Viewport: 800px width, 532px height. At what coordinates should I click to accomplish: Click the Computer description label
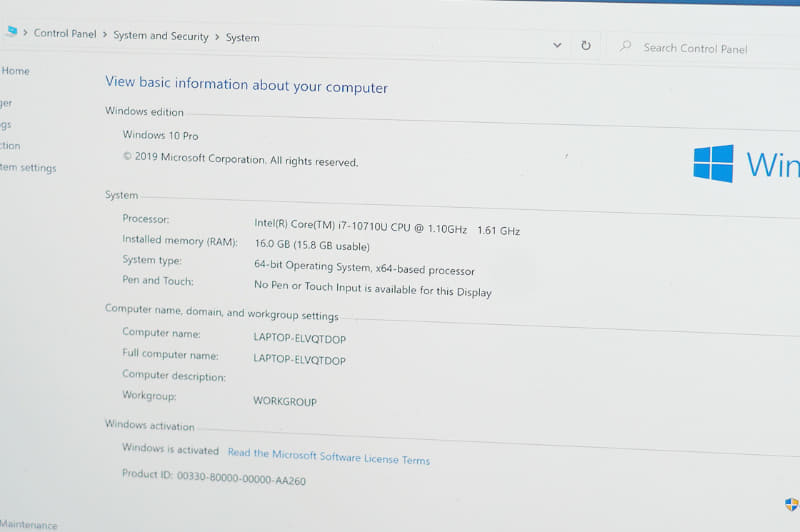[x=174, y=375]
